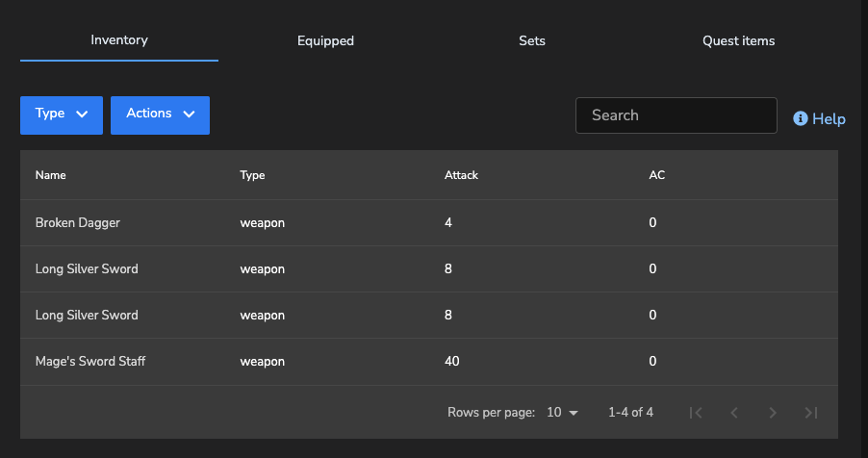
Task: Click the Help link
Action: pyautogui.click(x=819, y=118)
